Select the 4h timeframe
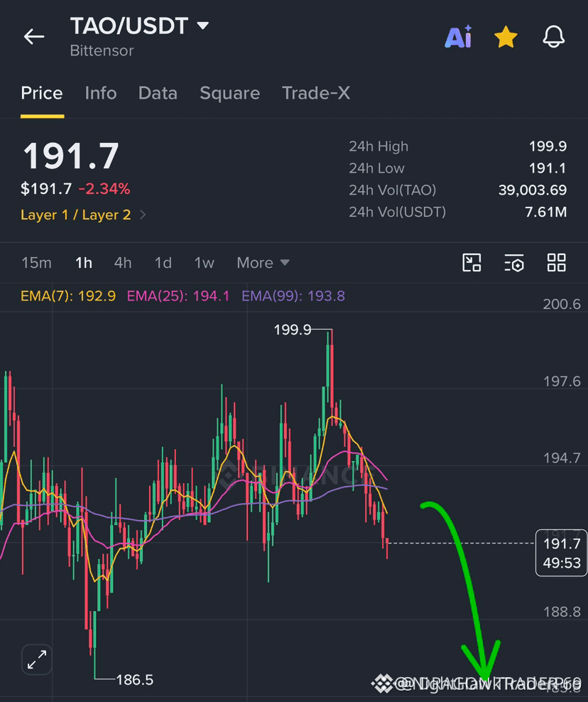Image resolution: width=588 pixels, height=702 pixels. click(x=123, y=263)
